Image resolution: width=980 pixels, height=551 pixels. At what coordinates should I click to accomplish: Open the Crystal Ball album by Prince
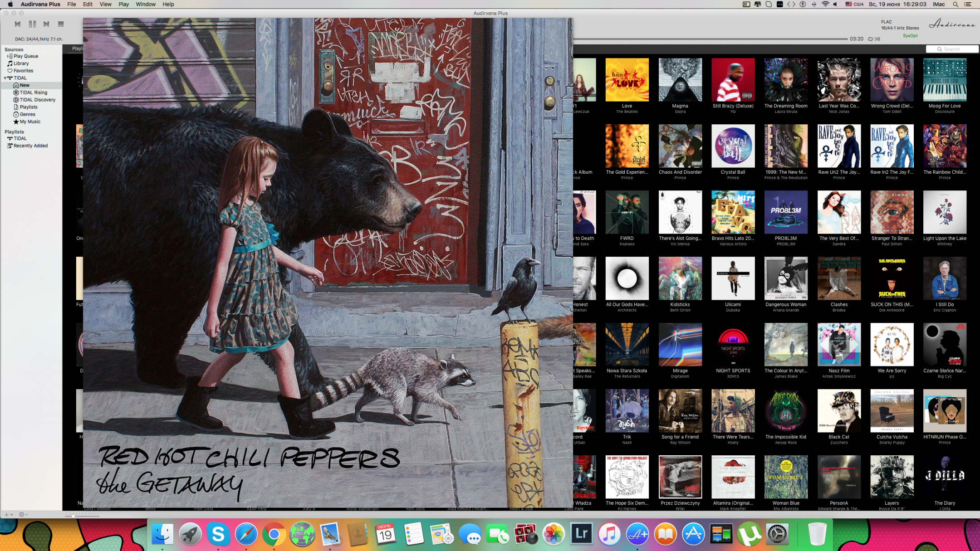click(x=733, y=146)
